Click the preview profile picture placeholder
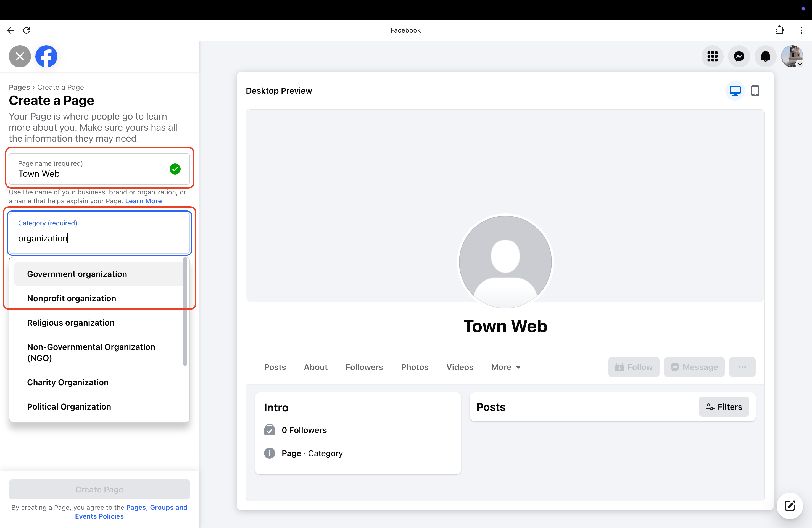 [x=505, y=262]
